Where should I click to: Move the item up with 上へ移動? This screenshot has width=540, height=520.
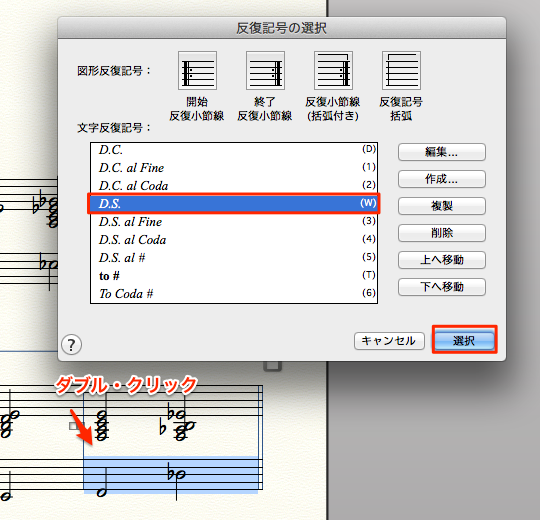pos(442,260)
